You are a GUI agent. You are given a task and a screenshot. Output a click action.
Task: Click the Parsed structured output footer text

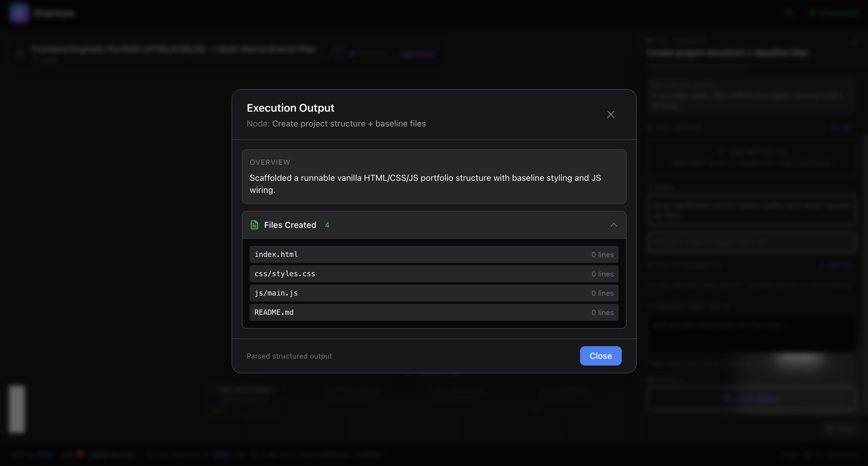point(289,356)
